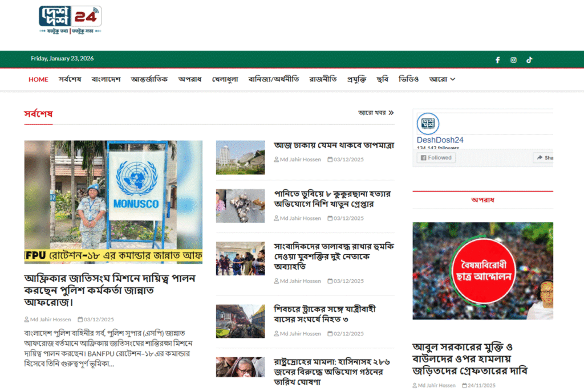Select the প্রযুক্তি menu item

[x=356, y=79]
